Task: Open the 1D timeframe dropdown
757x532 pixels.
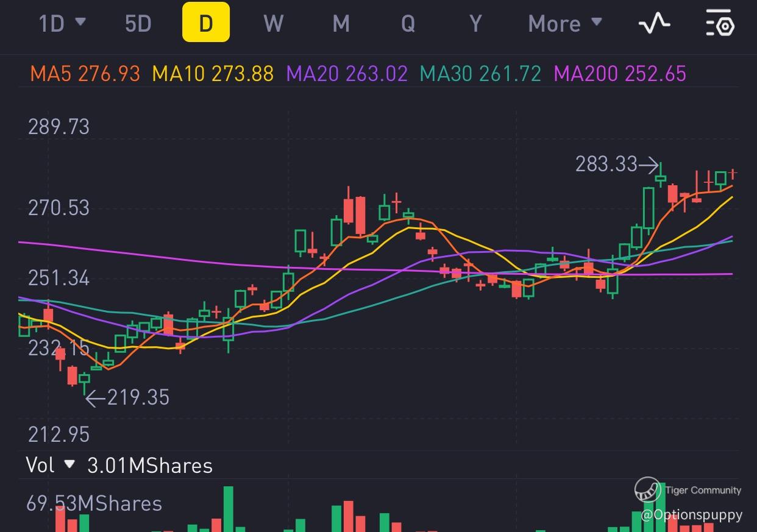Action: [x=62, y=24]
